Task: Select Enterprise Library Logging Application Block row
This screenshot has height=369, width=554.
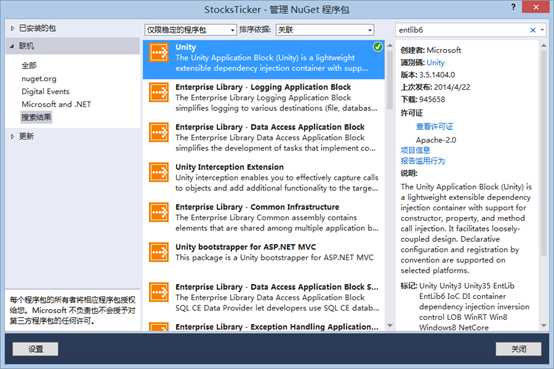Action: point(264,98)
